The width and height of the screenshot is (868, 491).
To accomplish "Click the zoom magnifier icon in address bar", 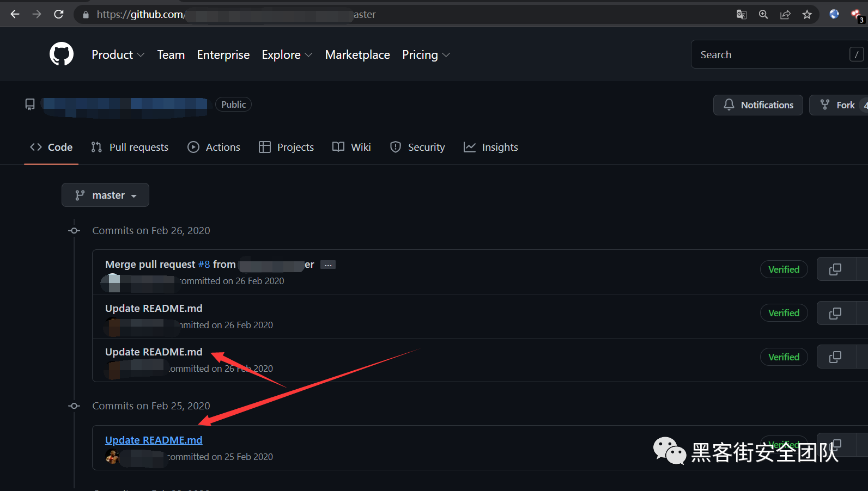I will (x=763, y=15).
